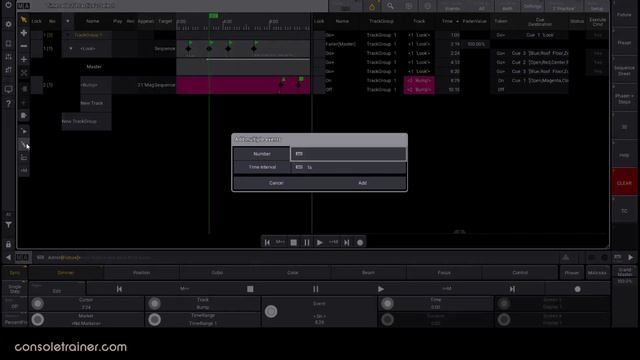Click skip to end in encoder bar transport
This screenshot has width=640, height=360.
(x=512, y=289)
